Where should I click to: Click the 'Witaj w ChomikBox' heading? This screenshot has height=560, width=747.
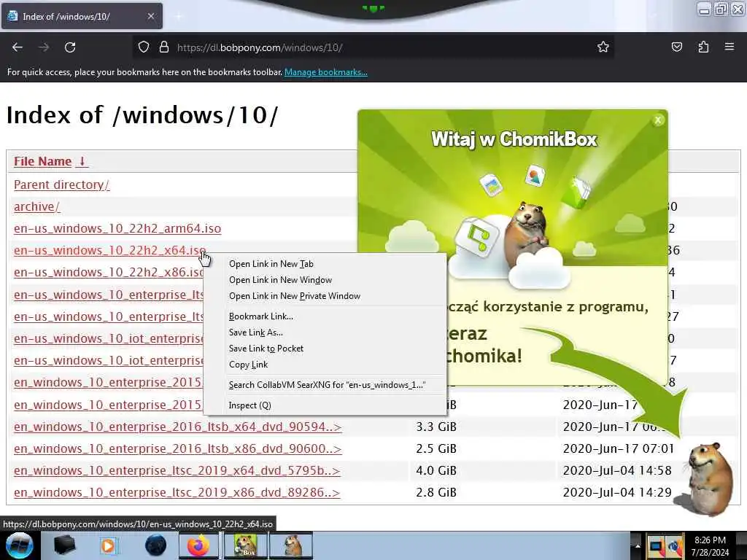coord(514,139)
